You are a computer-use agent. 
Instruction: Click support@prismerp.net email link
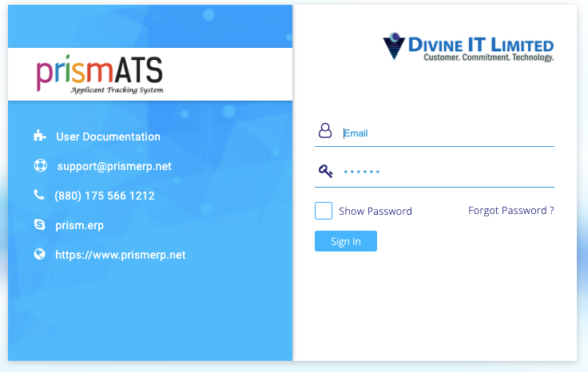[114, 166]
